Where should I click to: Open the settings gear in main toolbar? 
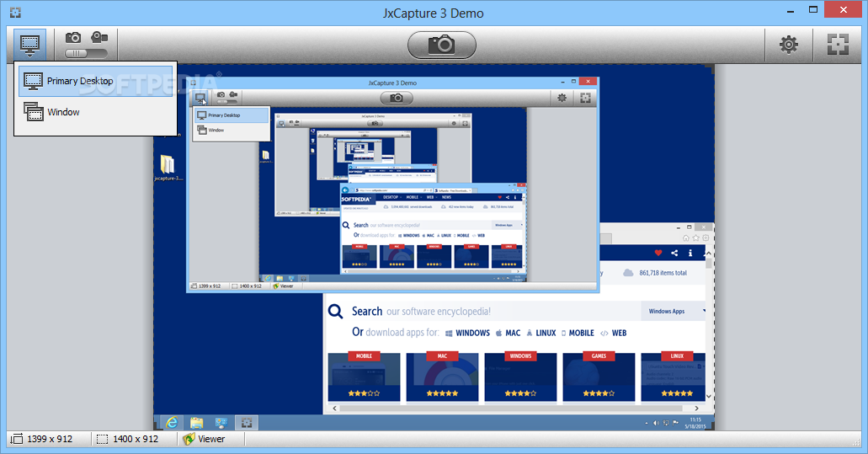pos(788,45)
